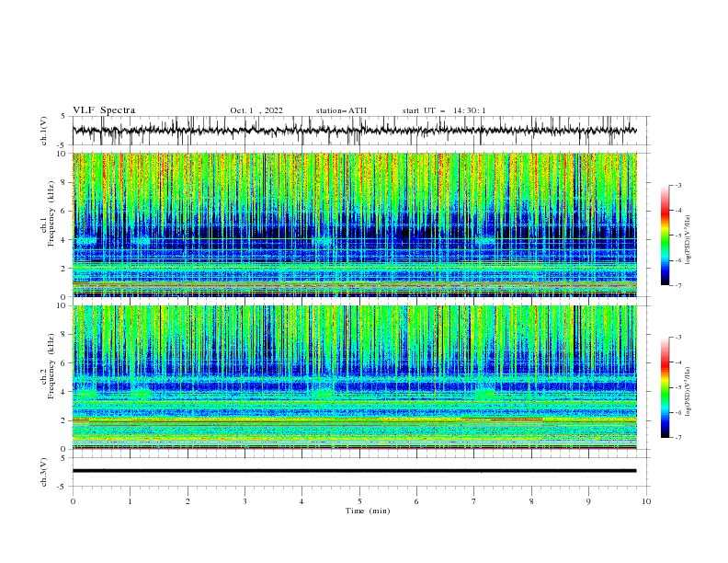Click time axis tick label "8" under the plots
728x563 pixels.
pyautogui.click(x=531, y=501)
